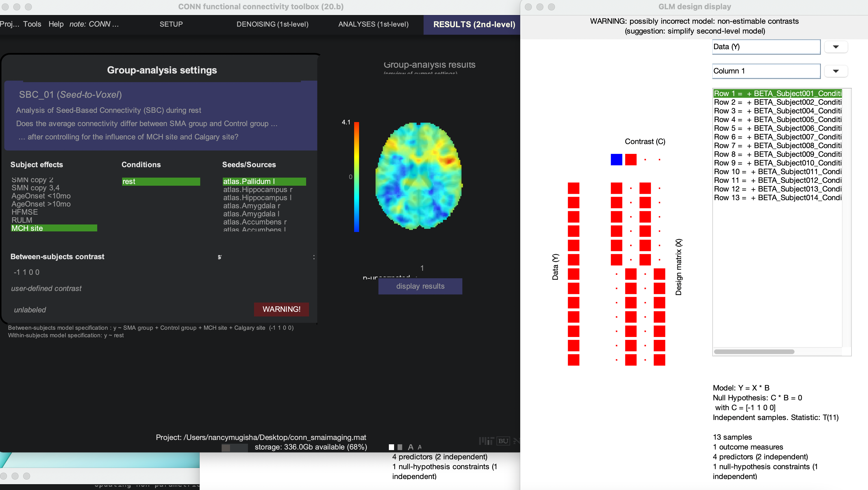Viewport: 868px width, 490px height.
Task: Open the Tools menu
Action: [32, 24]
